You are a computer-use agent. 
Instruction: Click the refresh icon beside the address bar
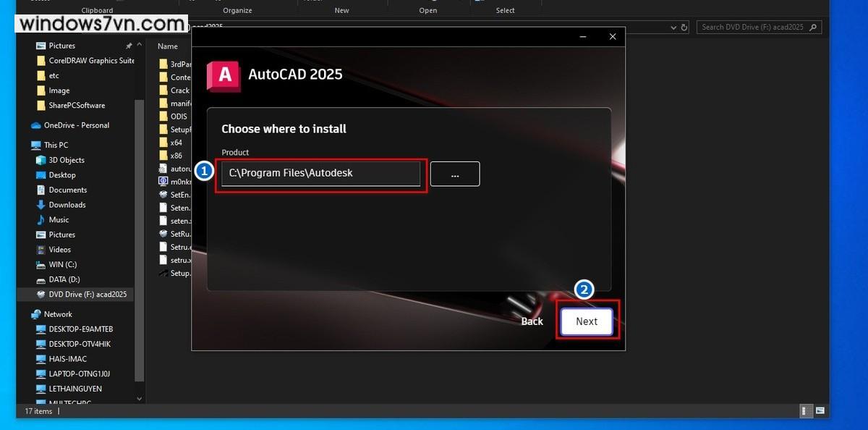tap(684, 28)
